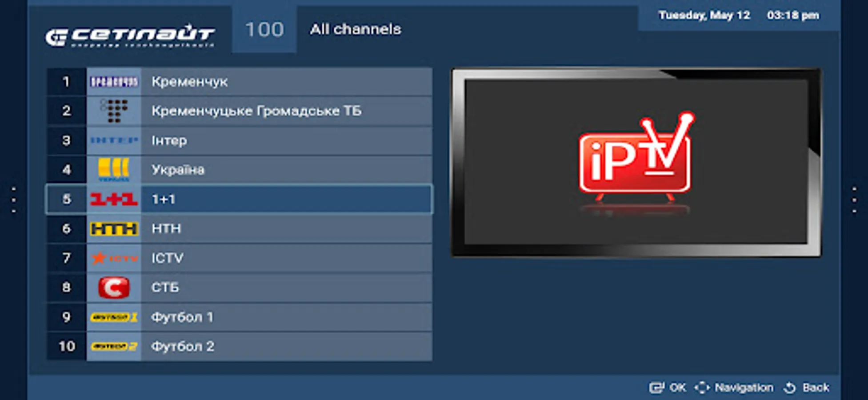The width and height of the screenshot is (868, 400).
Task: Click row number 1 of Кременчук
Action: coord(66,82)
